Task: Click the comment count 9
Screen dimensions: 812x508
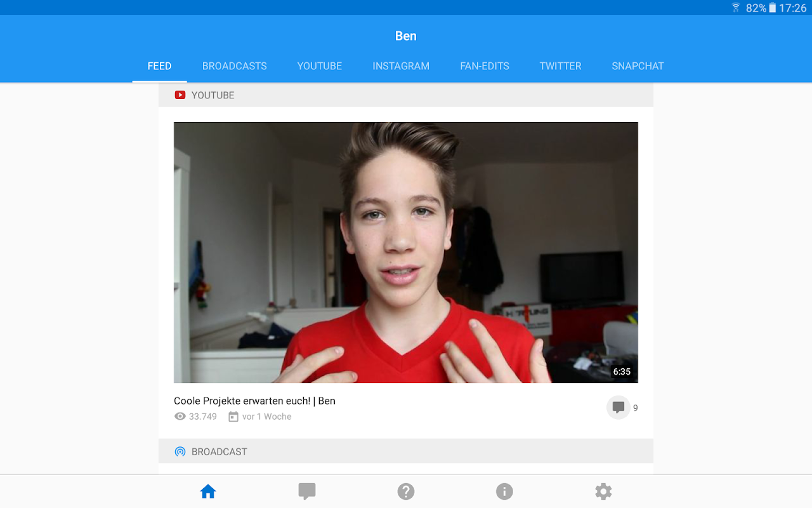Action: coord(636,408)
